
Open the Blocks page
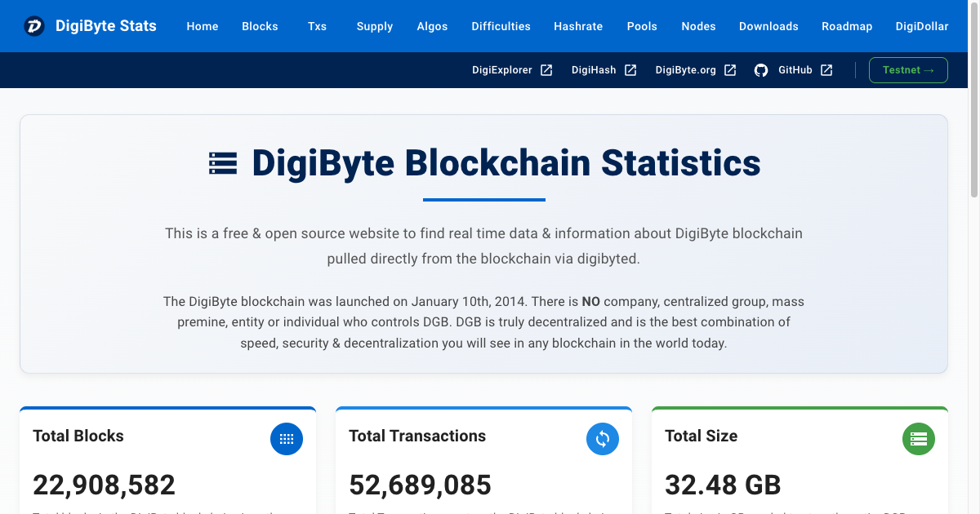tap(260, 26)
